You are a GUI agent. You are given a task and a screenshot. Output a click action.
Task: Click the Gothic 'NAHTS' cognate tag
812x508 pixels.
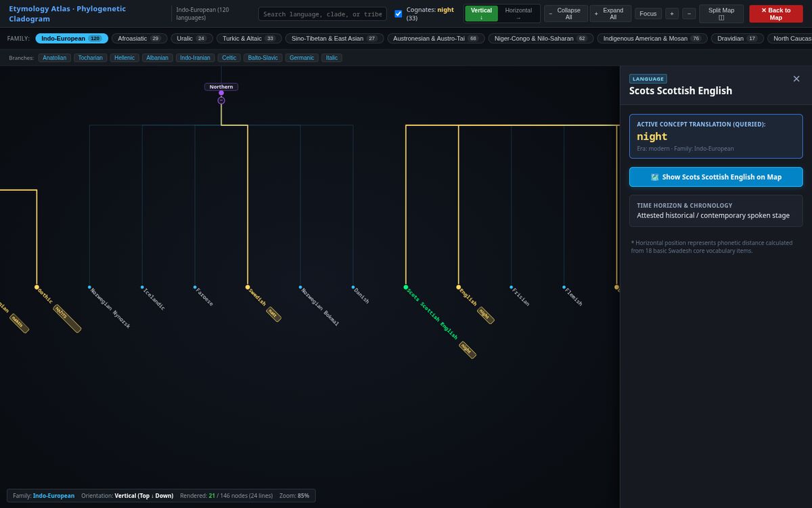click(68, 318)
